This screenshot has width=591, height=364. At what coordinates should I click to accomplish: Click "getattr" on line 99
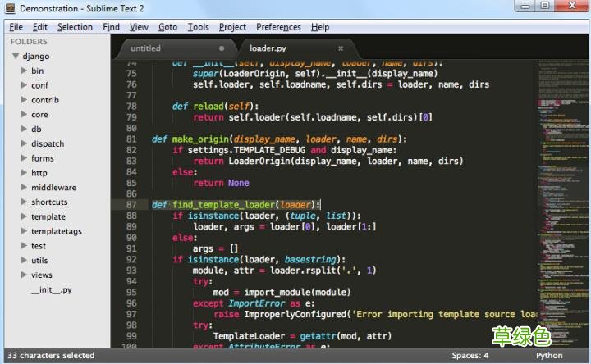(318, 336)
